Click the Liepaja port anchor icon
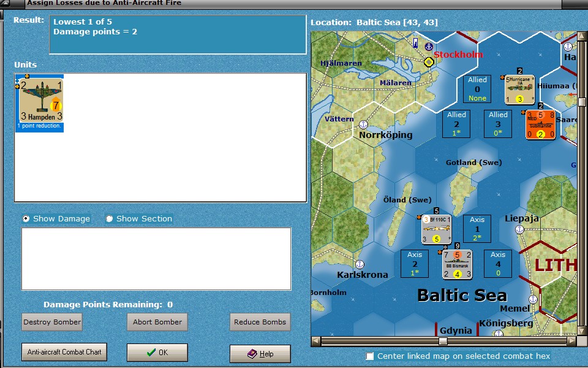This screenshot has height=368, width=588. click(x=519, y=229)
